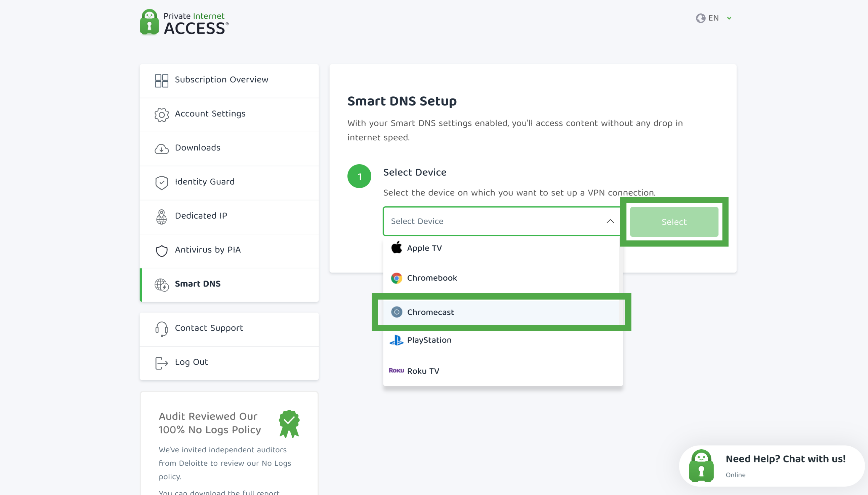Click the Private Internet Access logo

[x=184, y=23]
